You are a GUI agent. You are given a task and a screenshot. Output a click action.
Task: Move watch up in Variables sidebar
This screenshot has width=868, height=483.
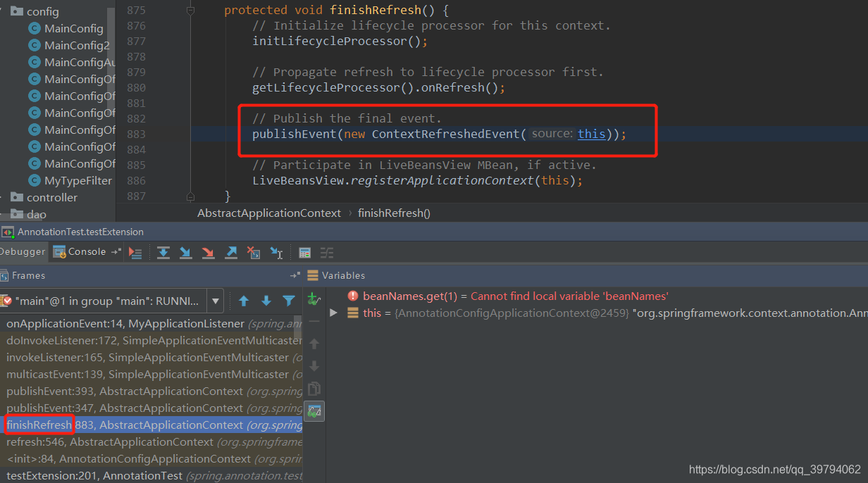pyautogui.click(x=314, y=344)
